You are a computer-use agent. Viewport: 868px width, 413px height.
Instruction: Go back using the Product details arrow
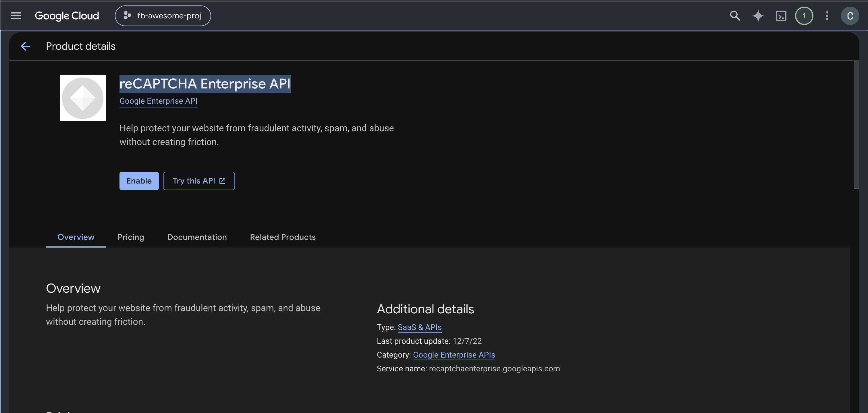25,46
